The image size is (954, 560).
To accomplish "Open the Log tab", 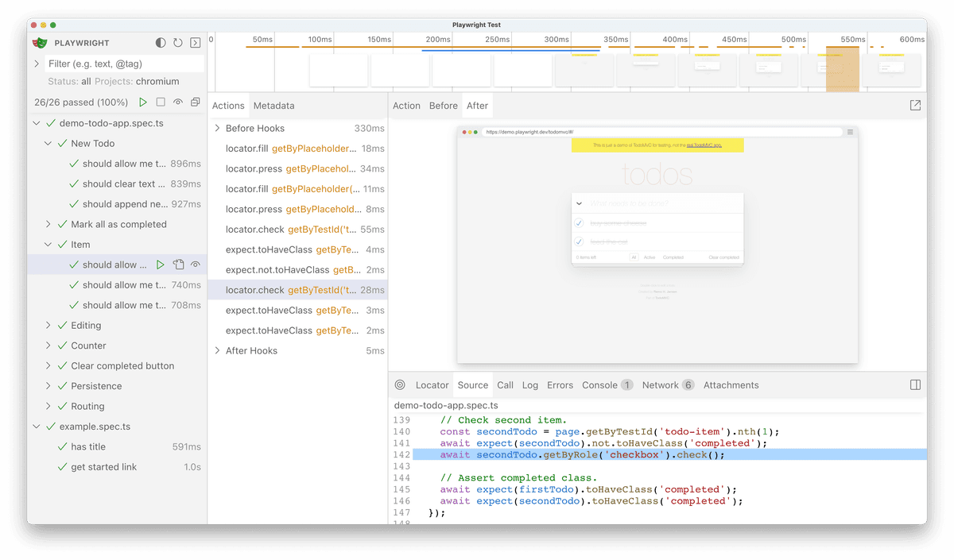I will [530, 385].
